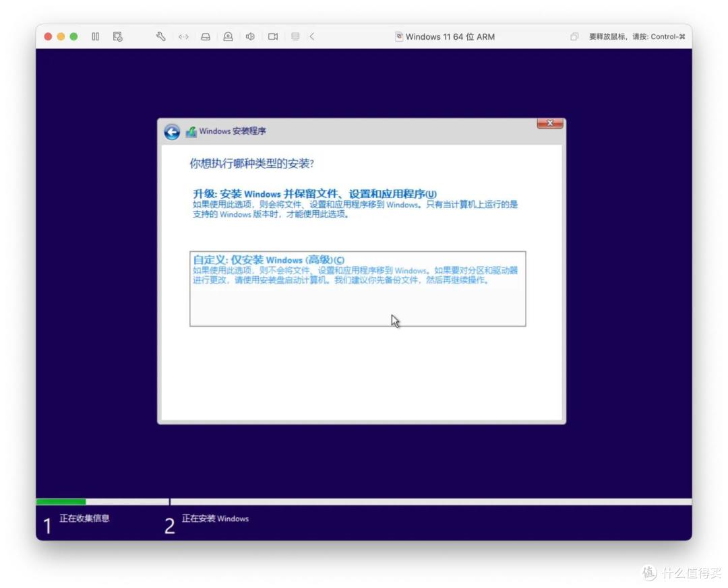Click the Windows 11 64 位 ARM title
728x588 pixels.
pyautogui.click(x=450, y=36)
